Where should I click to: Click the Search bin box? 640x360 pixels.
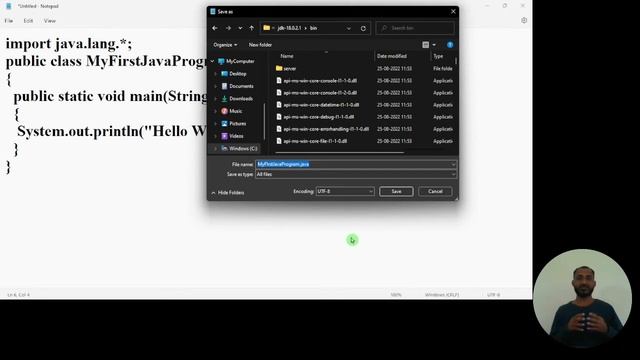[x=415, y=28]
